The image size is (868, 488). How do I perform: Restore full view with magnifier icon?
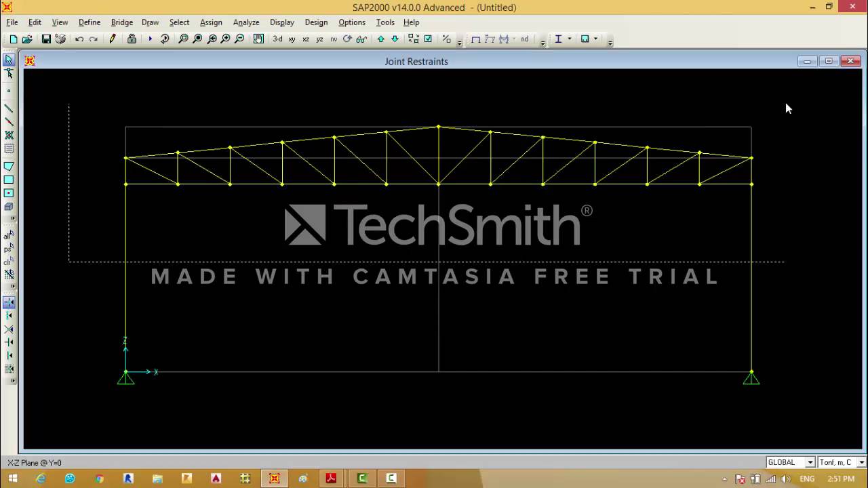[197, 39]
